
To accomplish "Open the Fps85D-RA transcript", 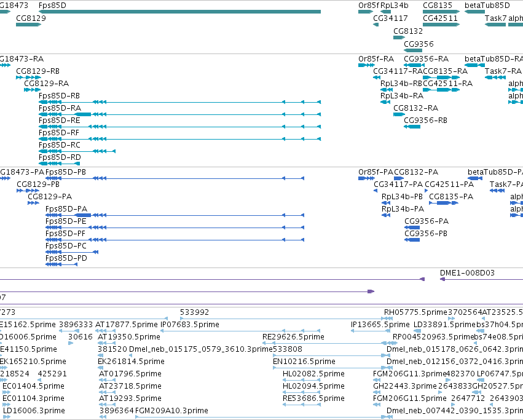I will tap(60, 108).
